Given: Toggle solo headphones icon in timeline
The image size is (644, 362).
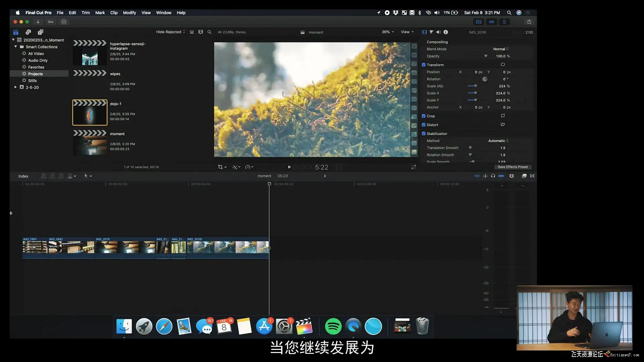Looking at the screenshot, I should [x=493, y=176].
